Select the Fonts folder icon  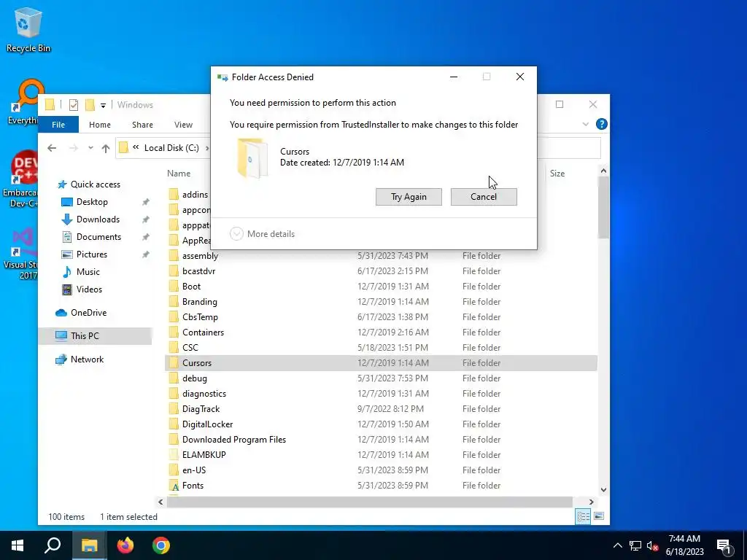pyautogui.click(x=175, y=486)
